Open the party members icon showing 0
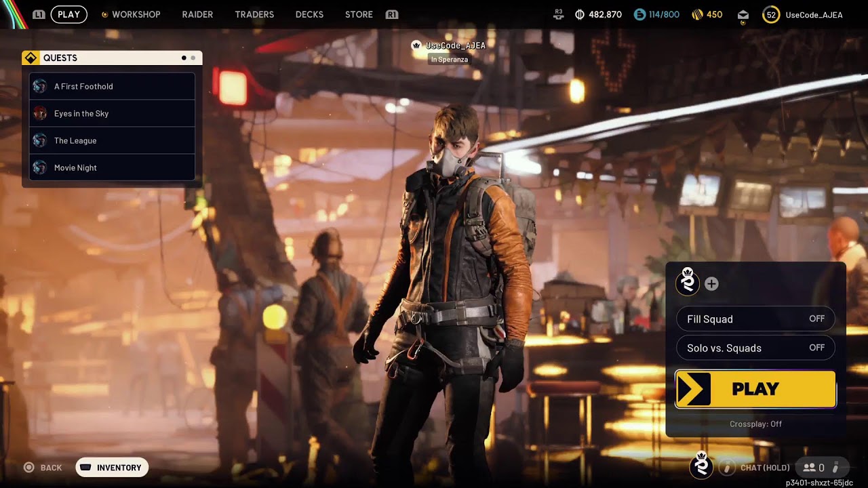 point(814,468)
